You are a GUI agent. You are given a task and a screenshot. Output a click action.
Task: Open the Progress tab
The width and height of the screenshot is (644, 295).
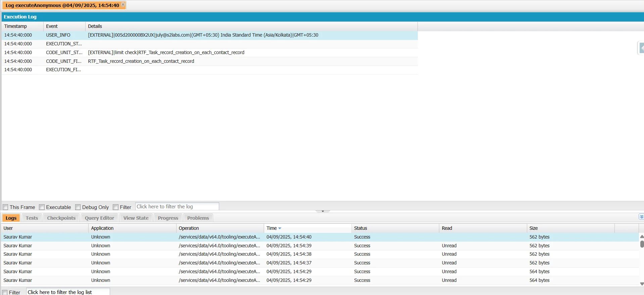click(168, 218)
